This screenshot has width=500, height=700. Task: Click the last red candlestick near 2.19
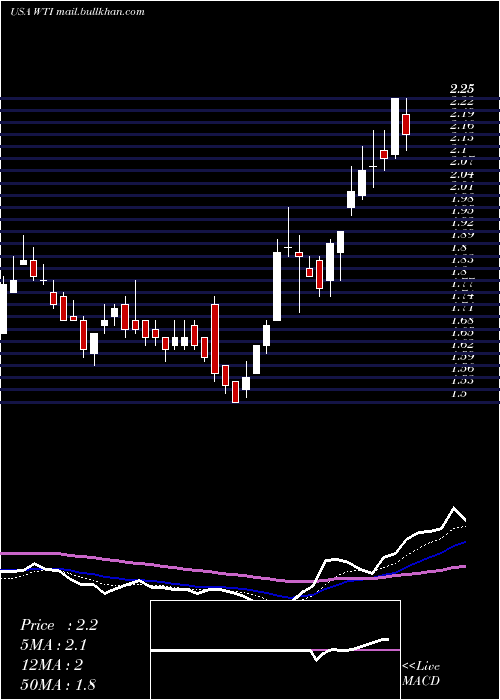click(406, 124)
